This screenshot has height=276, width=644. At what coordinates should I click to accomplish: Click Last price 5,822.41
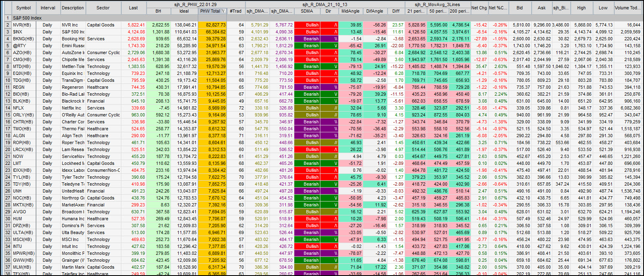pyautogui.click(x=134, y=25)
